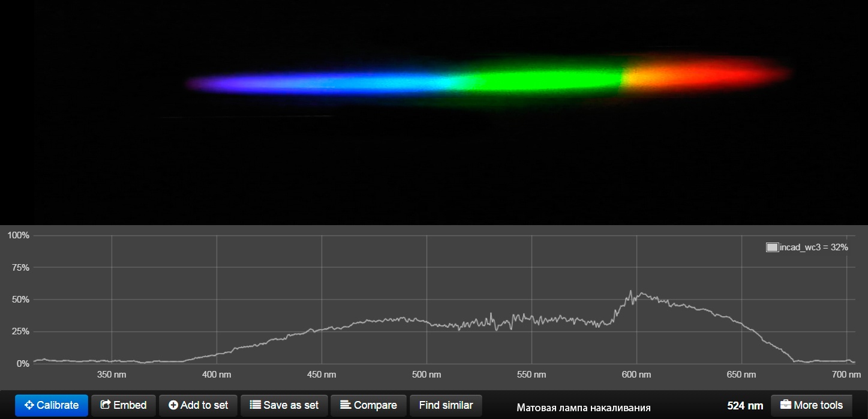The width and height of the screenshot is (868, 419).
Task: Click the 25% intensity axis label
Action: 20,331
